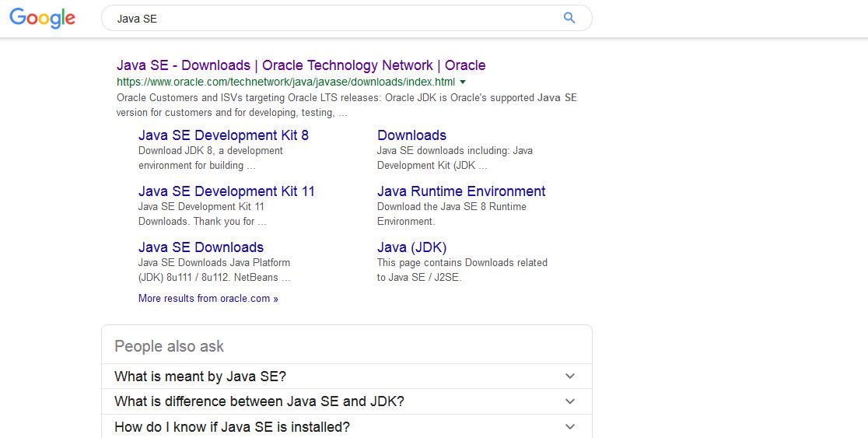
Task: Expand "What is difference between Java SE and JDK?"
Action: pyautogui.click(x=259, y=401)
